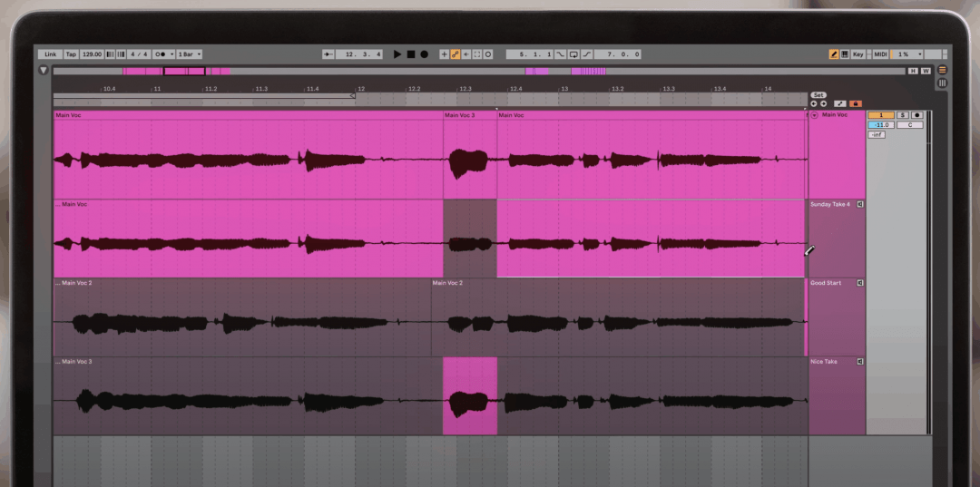Toggle the Follow playback arrow icon

click(328, 54)
